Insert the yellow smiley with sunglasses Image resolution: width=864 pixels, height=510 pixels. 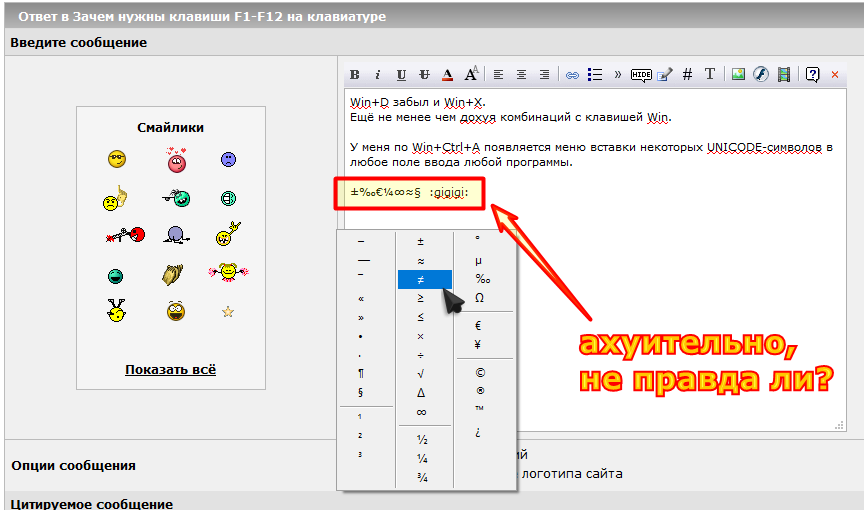(x=117, y=159)
